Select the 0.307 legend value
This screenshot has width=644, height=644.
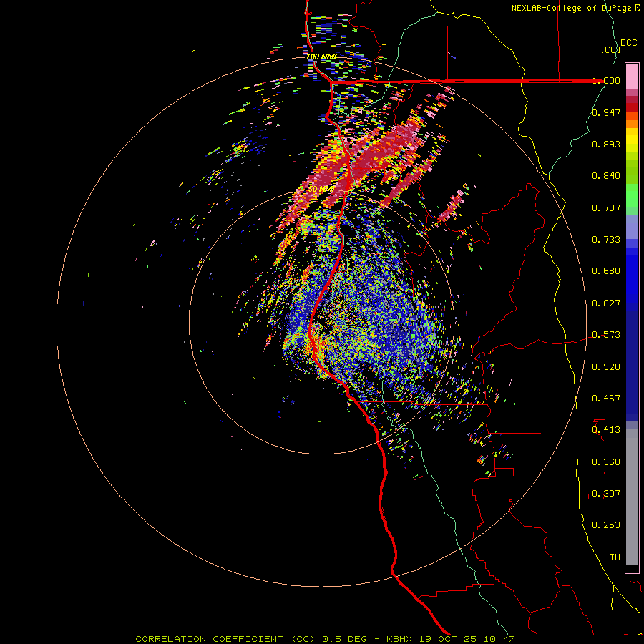(x=606, y=494)
